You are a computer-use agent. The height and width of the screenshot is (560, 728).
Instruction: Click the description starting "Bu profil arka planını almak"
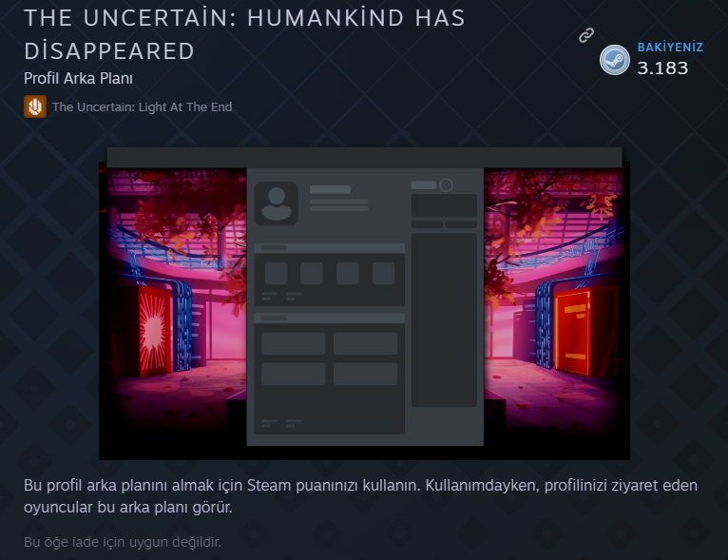point(360,496)
